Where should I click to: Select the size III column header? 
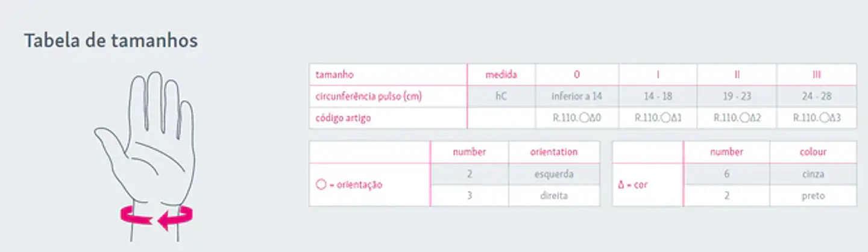[x=817, y=75]
